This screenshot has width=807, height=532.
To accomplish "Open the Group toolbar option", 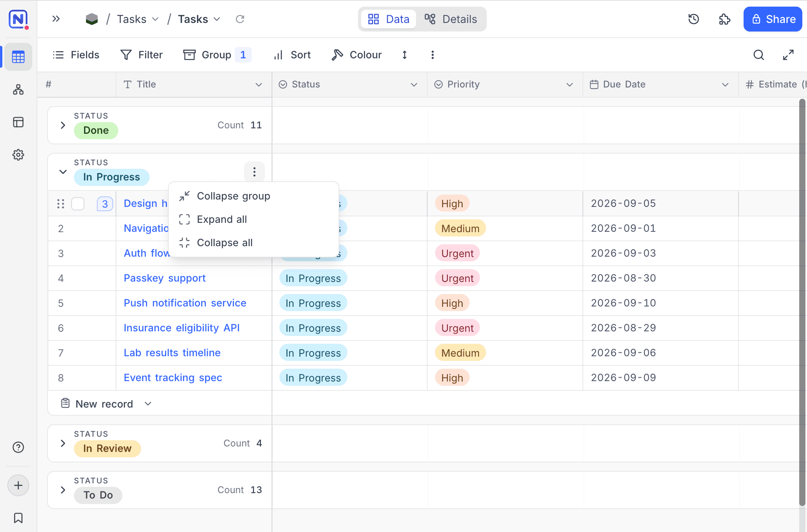I will (217, 55).
